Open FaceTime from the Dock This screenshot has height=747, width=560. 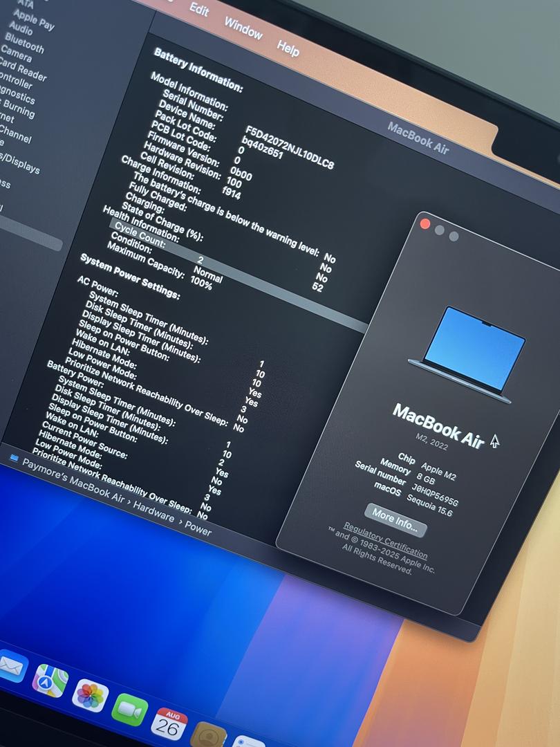pos(129,710)
